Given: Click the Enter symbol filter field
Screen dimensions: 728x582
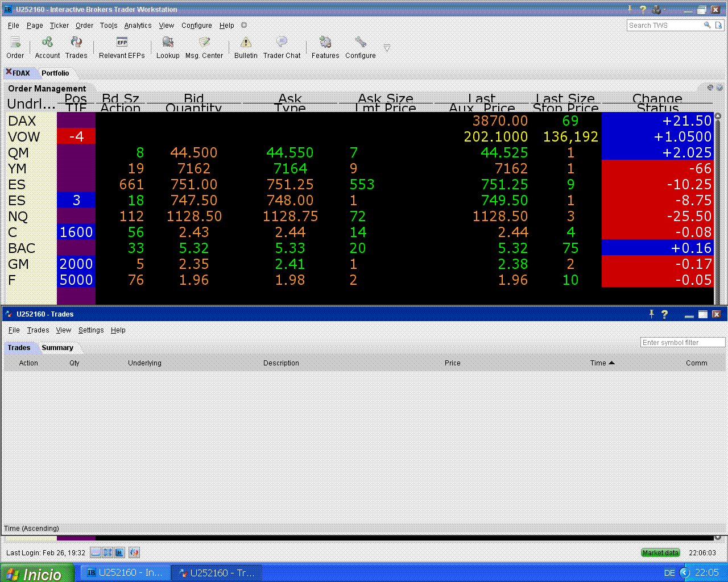Looking at the screenshot, I should (682, 342).
